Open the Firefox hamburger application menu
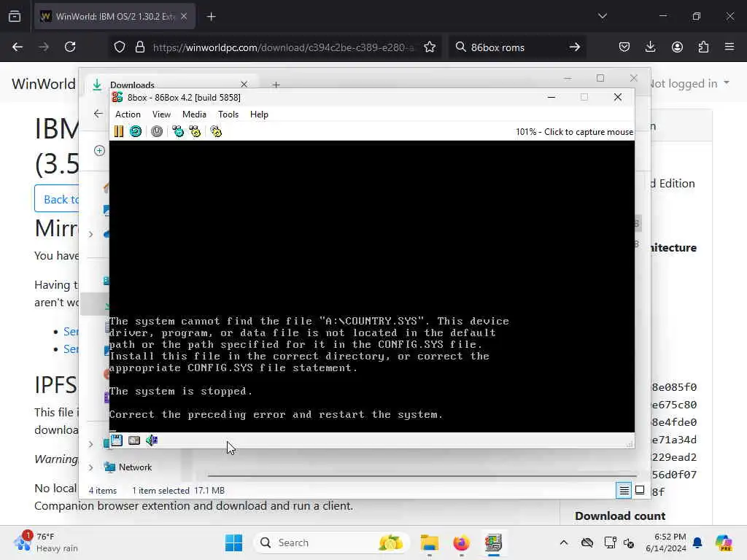The width and height of the screenshot is (747, 560). pos(729,47)
